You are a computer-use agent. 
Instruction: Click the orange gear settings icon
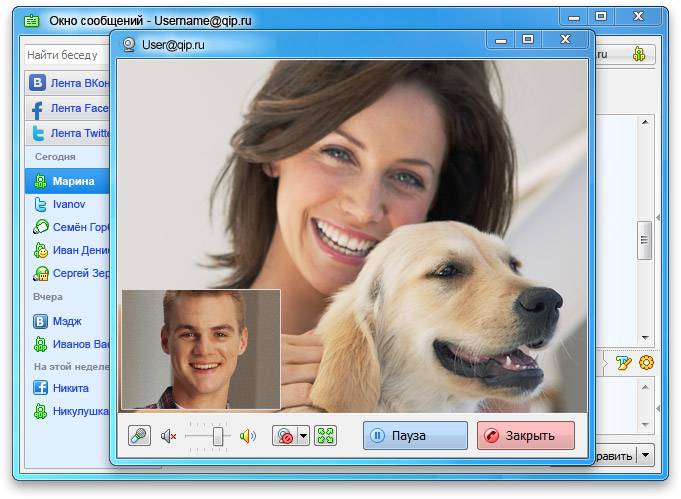coord(647,363)
